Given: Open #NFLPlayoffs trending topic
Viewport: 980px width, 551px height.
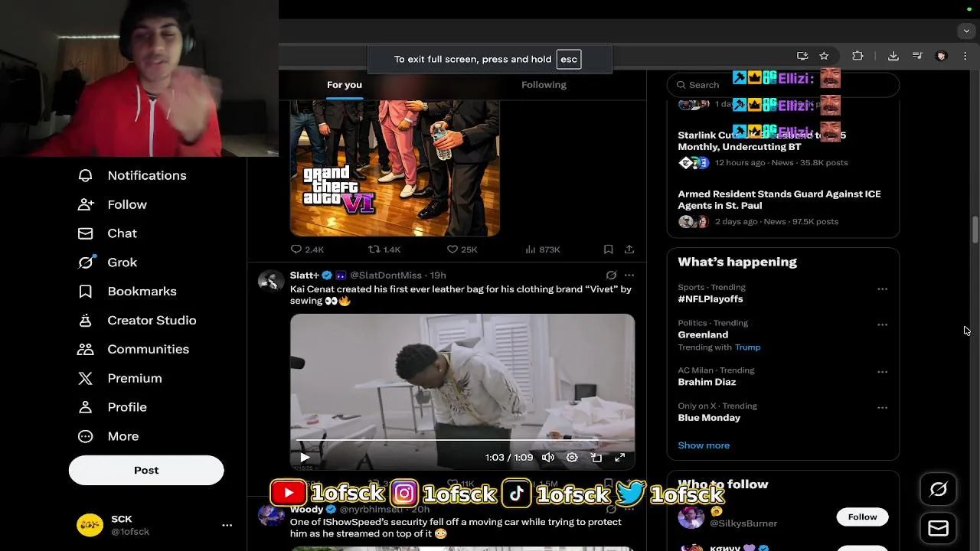Looking at the screenshot, I should (x=710, y=299).
